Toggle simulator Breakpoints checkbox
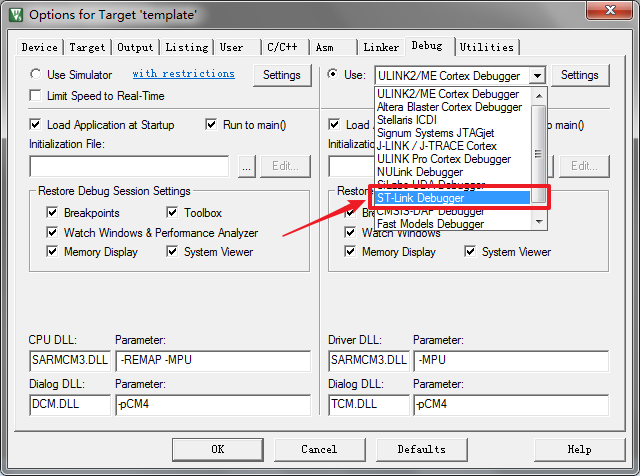The width and height of the screenshot is (640, 476). coord(52,212)
